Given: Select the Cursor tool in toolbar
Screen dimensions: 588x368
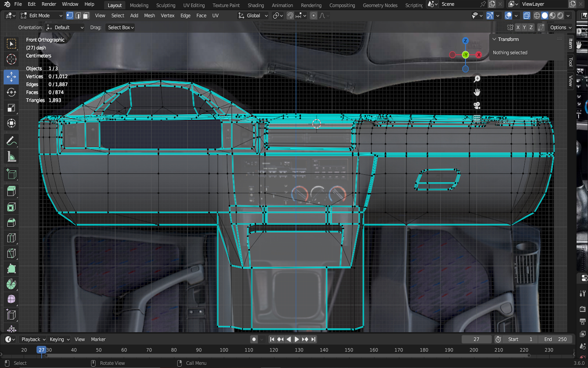Looking at the screenshot, I should pyautogui.click(x=11, y=59).
